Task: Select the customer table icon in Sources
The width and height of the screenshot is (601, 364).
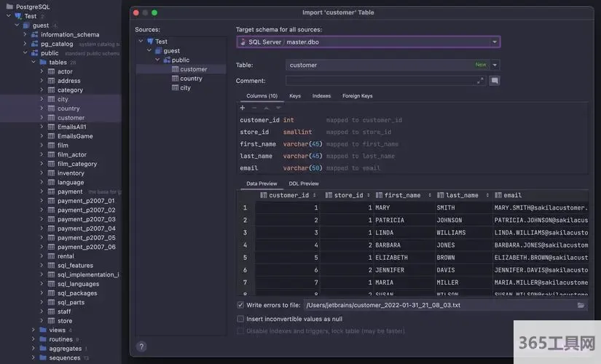Action: [x=175, y=69]
